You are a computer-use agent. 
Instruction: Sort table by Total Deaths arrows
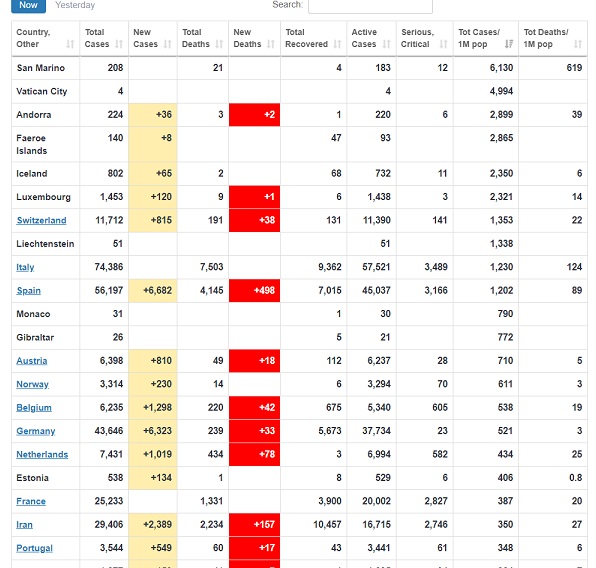click(x=219, y=44)
